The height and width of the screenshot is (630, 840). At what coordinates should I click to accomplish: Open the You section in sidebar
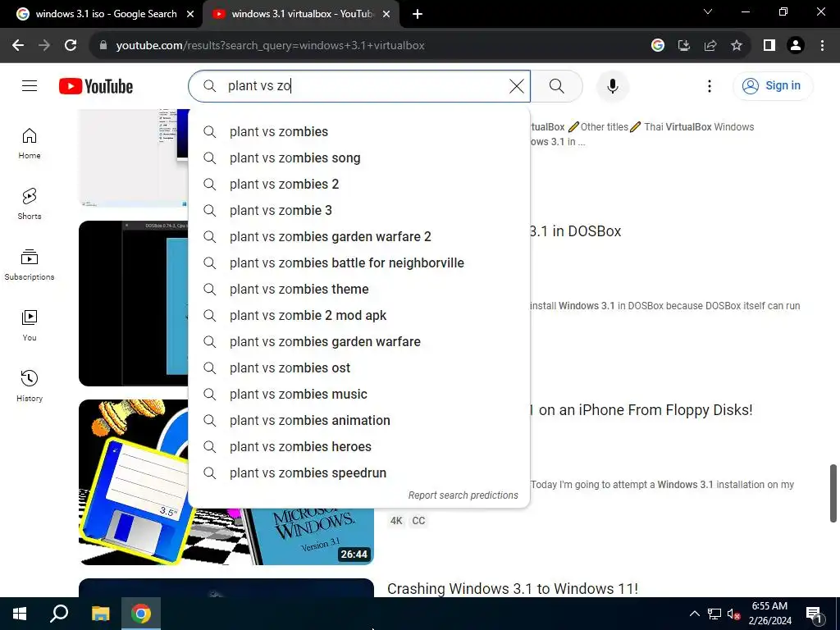[x=30, y=325]
